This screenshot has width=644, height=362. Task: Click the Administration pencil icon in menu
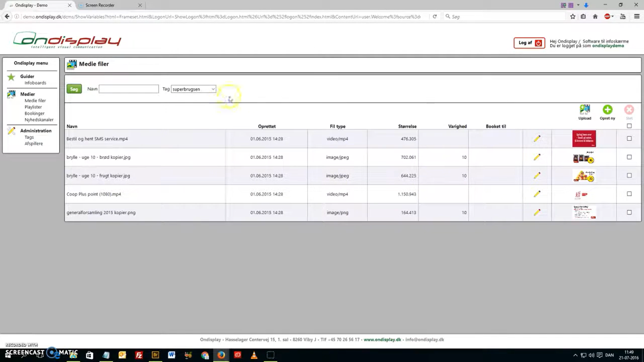pos(11,131)
